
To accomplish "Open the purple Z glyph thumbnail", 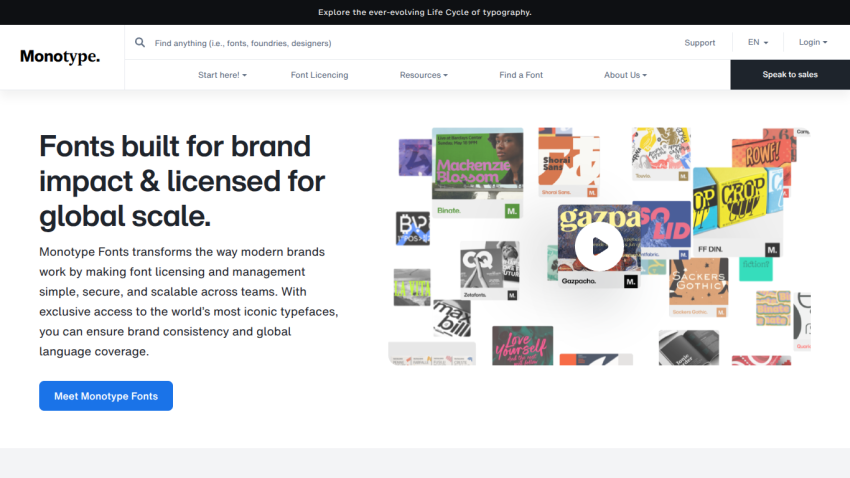I will [x=415, y=157].
